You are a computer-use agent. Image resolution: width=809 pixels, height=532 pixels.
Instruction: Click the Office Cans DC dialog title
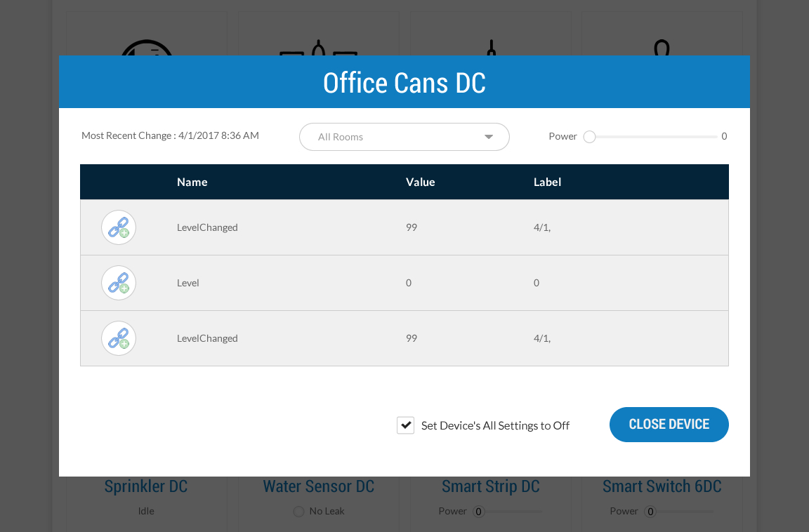tap(404, 83)
